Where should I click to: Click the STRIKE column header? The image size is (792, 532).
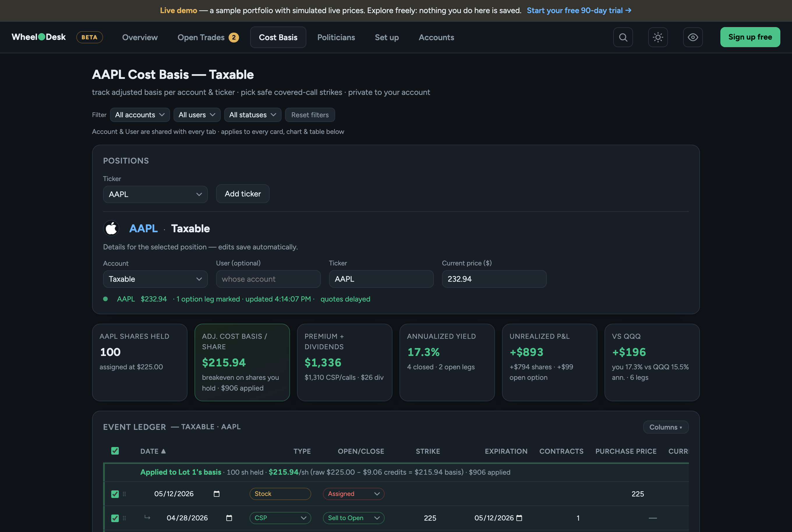(x=428, y=451)
